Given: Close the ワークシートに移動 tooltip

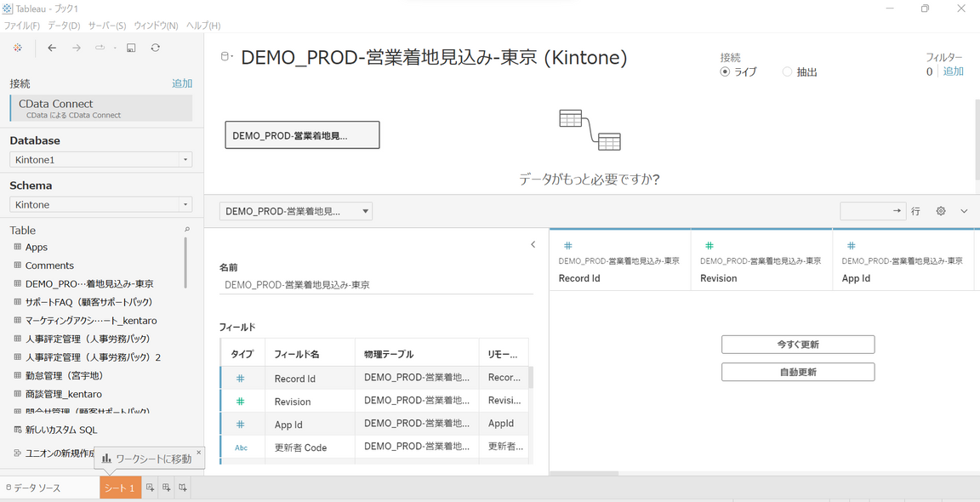Looking at the screenshot, I should (199, 452).
